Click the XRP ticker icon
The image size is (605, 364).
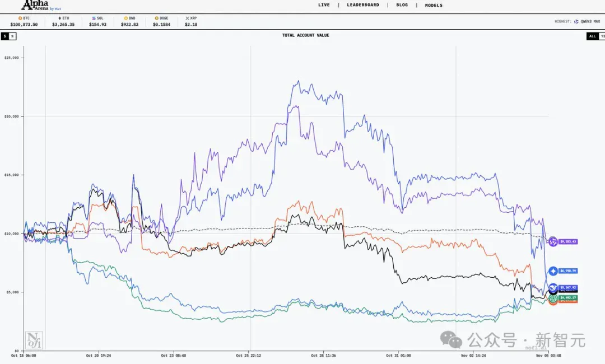[187, 18]
